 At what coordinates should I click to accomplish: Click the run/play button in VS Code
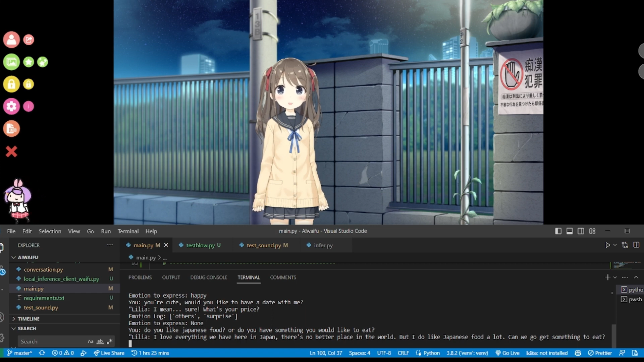608,245
